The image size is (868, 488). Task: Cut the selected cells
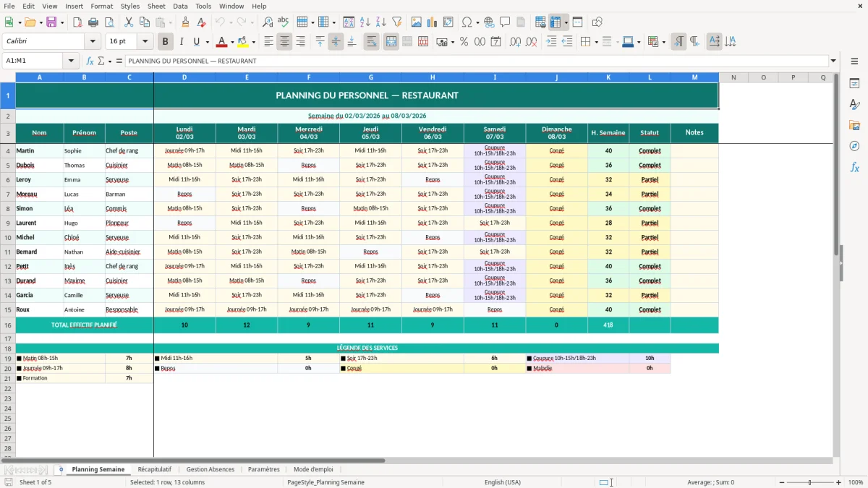pos(129,22)
